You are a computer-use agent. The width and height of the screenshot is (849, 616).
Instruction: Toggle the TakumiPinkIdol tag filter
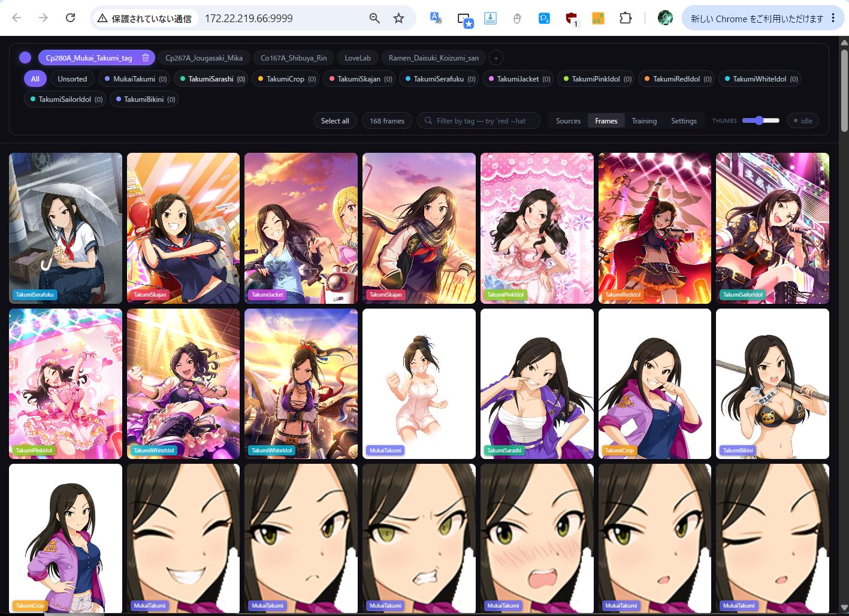[x=596, y=79]
